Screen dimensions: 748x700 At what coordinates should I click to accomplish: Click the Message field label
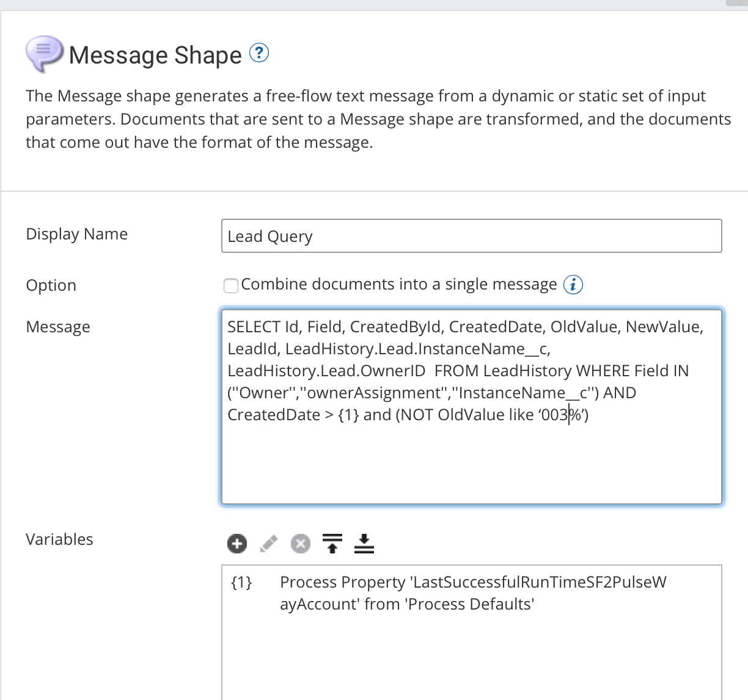click(58, 327)
